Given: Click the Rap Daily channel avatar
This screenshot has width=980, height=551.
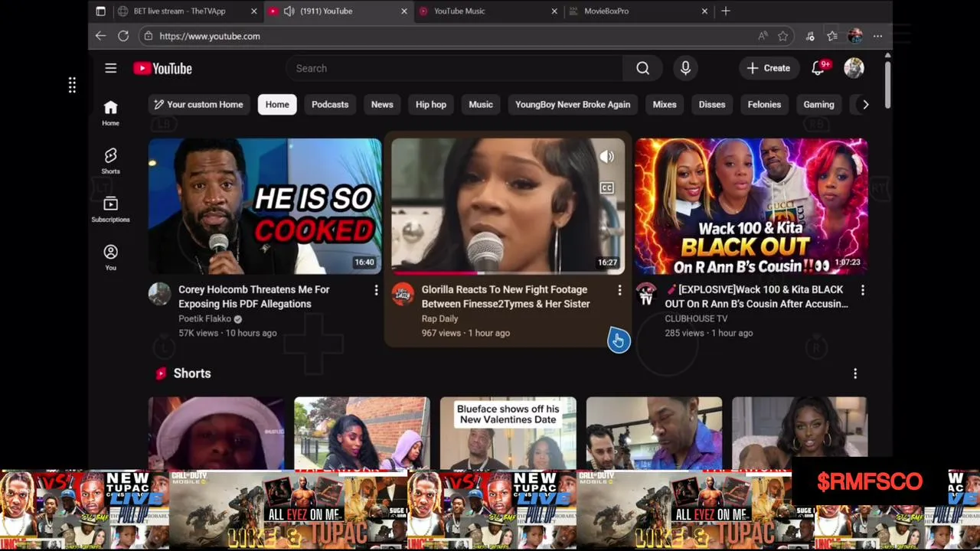Looking at the screenshot, I should 403,294.
